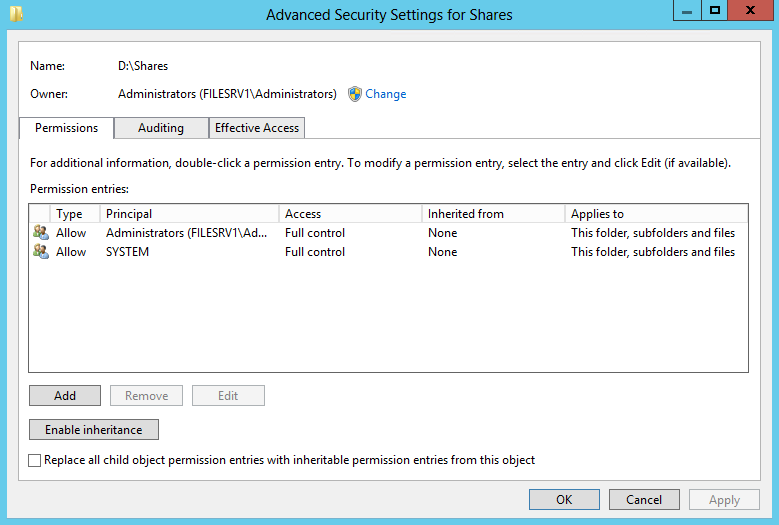The height and width of the screenshot is (525, 779).
Task: Maximize the Advanced Security Settings window
Action: click(x=715, y=10)
